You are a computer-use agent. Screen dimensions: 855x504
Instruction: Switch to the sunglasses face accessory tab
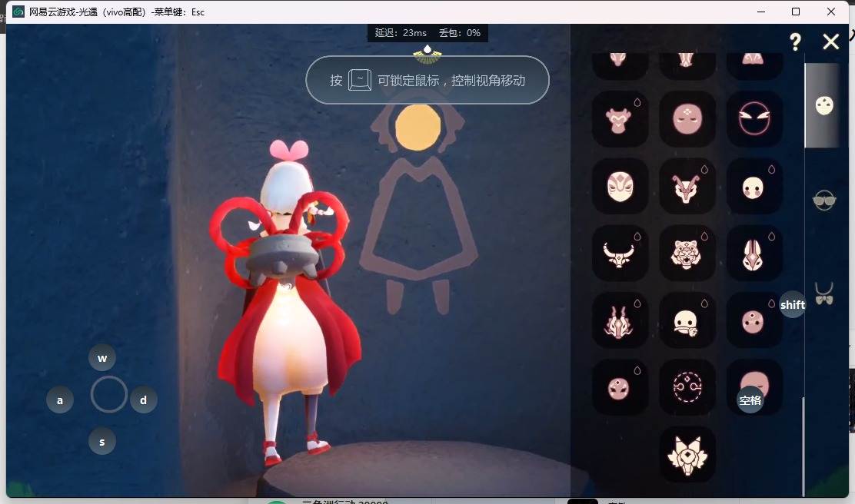(824, 201)
